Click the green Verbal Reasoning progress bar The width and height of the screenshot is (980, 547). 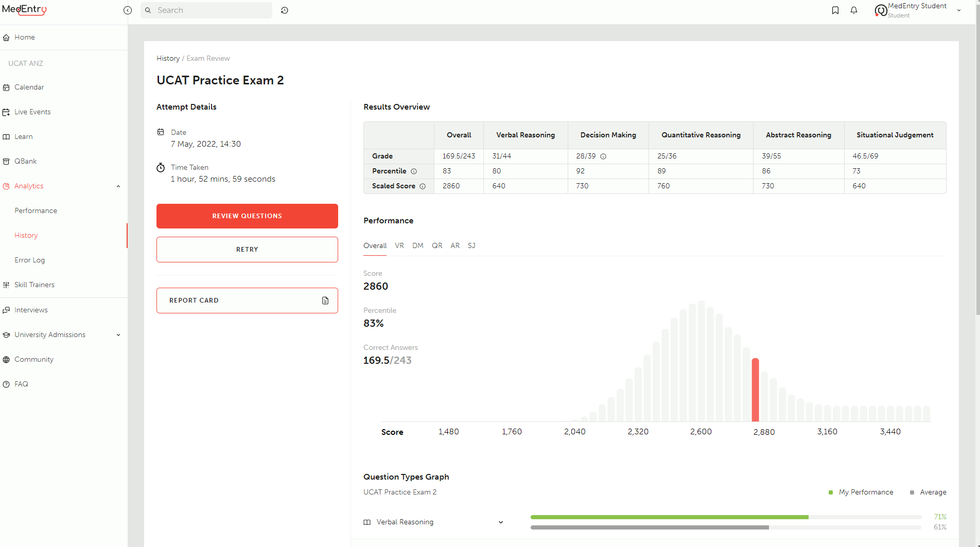point(669,517)
